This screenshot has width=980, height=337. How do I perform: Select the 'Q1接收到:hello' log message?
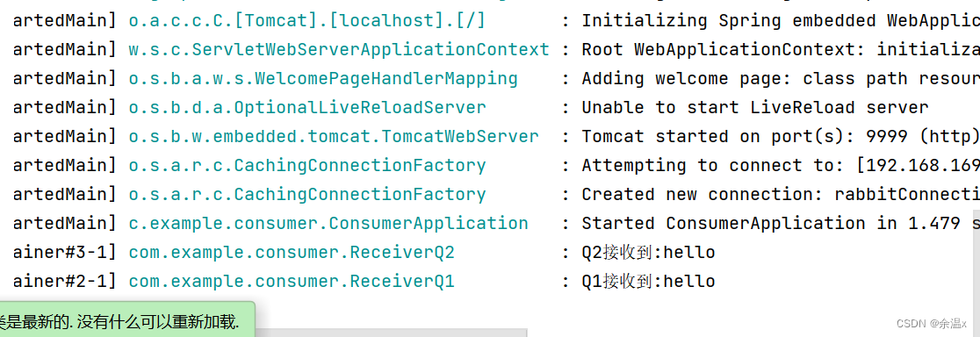pyautogui.click(x=648, y=281)
